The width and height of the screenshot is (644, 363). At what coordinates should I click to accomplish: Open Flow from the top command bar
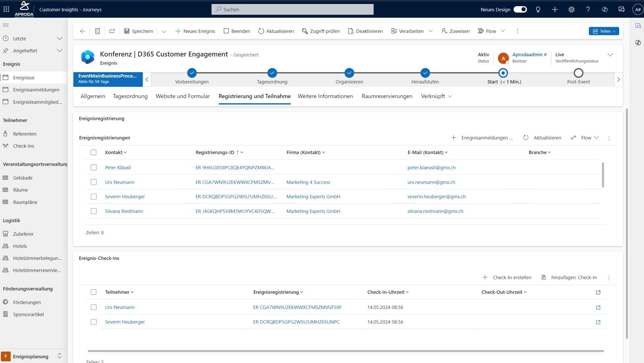tap(487, 31)
